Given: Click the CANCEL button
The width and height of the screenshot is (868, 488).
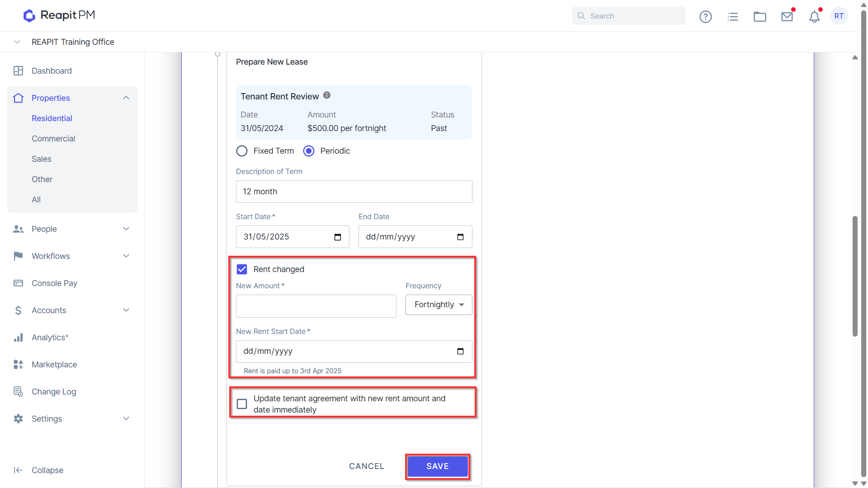Looking at the screenshot, I should click(x=366, y=466).
